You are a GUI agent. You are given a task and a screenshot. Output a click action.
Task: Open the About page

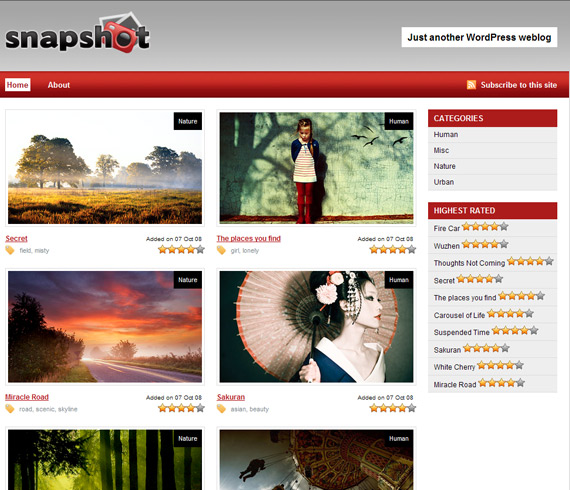[59, 85]
